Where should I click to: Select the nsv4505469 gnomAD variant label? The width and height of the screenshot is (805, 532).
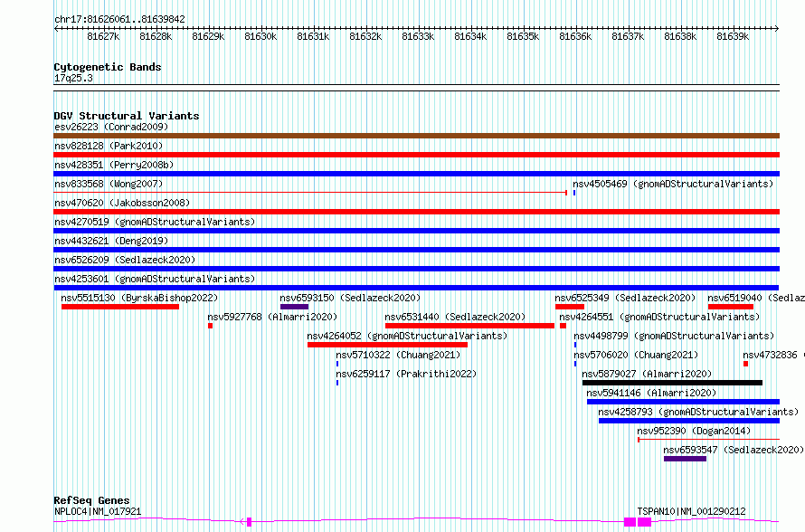[673, 184]
